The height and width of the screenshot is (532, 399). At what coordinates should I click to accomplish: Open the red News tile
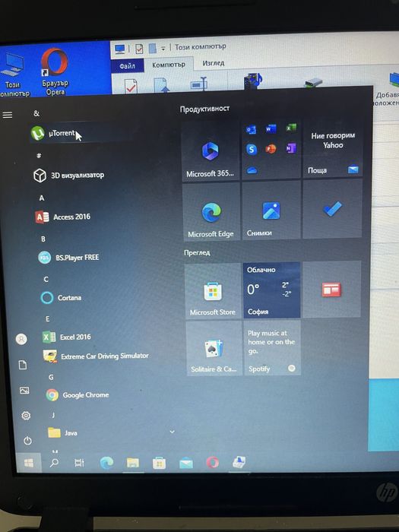click(x=331, y=289)
